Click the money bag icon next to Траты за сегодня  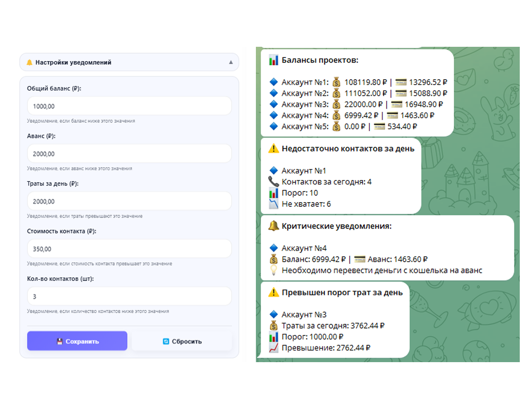pos(273,325)
